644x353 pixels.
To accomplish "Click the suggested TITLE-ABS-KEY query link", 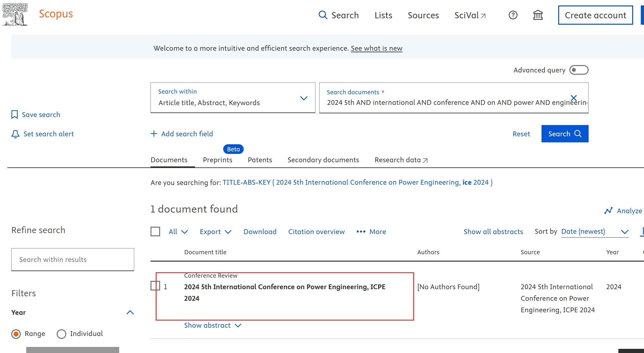I will pos(358,182).
